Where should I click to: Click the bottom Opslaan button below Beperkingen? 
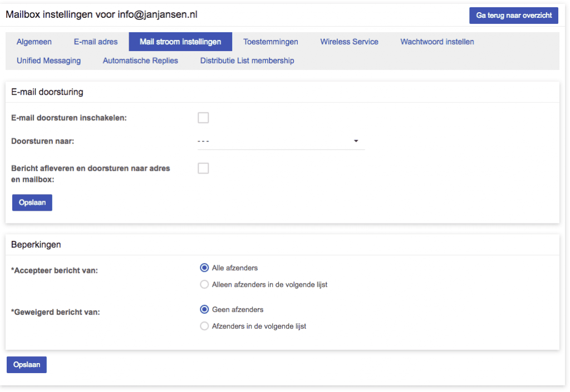point(27,365)
